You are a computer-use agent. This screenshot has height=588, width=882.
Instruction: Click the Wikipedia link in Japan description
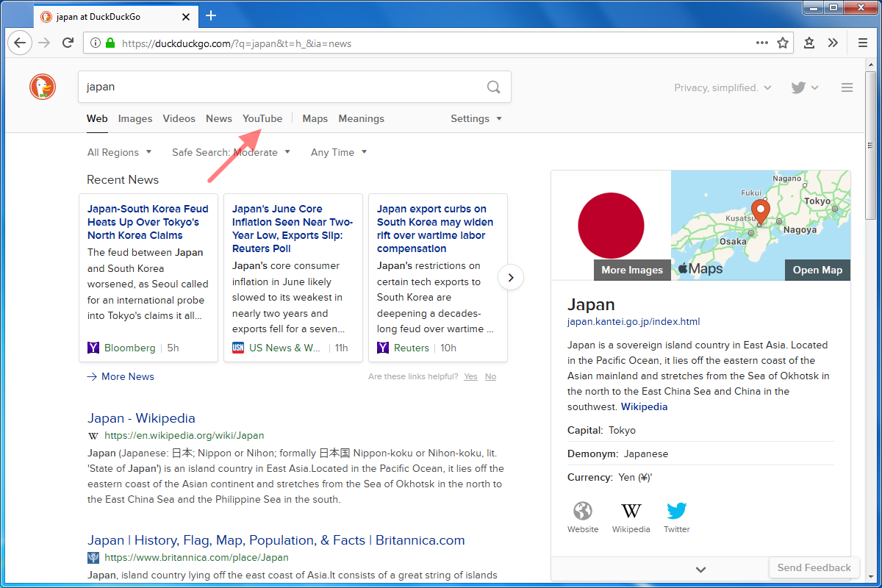pyautogui.click(x=645, y=406)
